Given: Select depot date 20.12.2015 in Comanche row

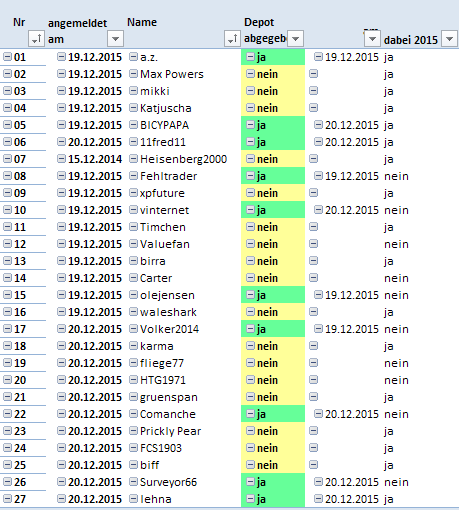Looking at the screenshot, I should click(352, 414).
